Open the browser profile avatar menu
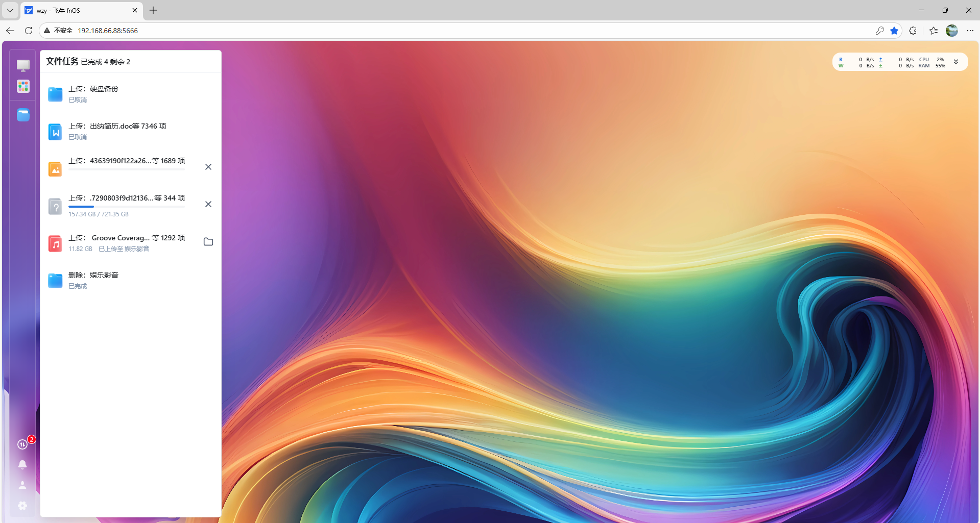The height and width of the screenshot is (523, 980). click(x=952, y=31)
